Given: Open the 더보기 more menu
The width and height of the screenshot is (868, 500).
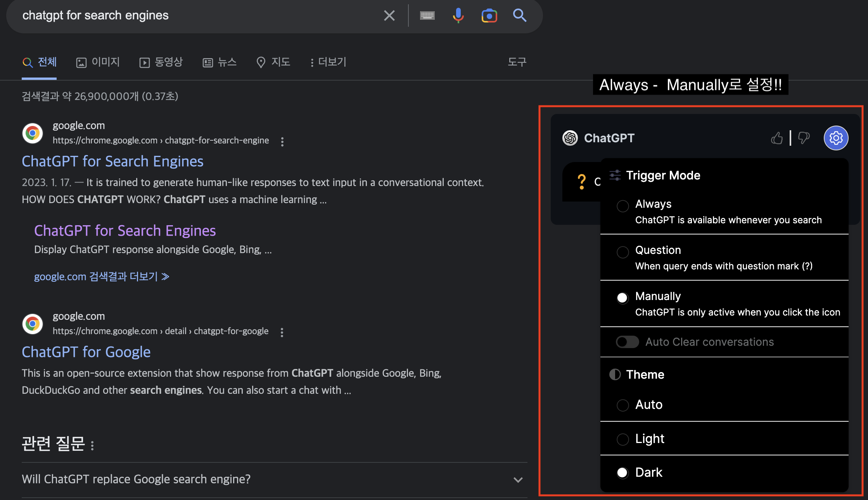Looking at the screenshot, I should [328, 62].
